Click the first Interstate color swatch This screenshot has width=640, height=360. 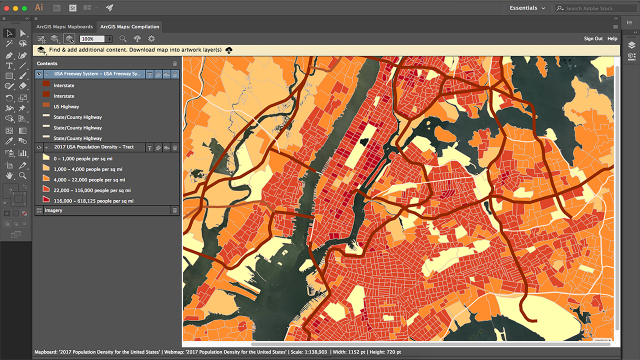(46, 84)
